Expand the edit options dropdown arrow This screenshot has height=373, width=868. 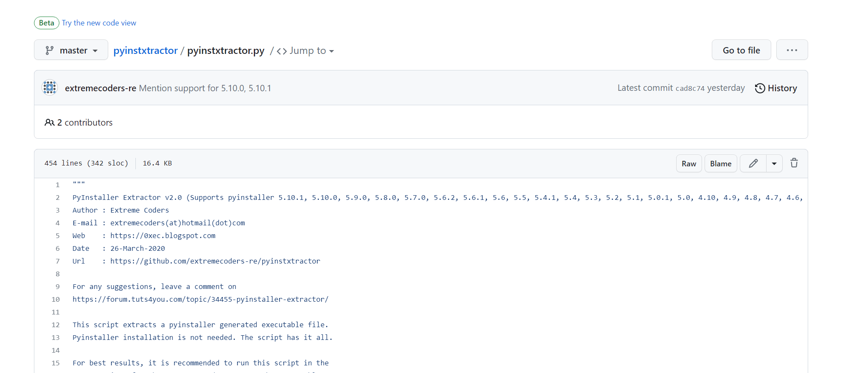coord(774,163)
